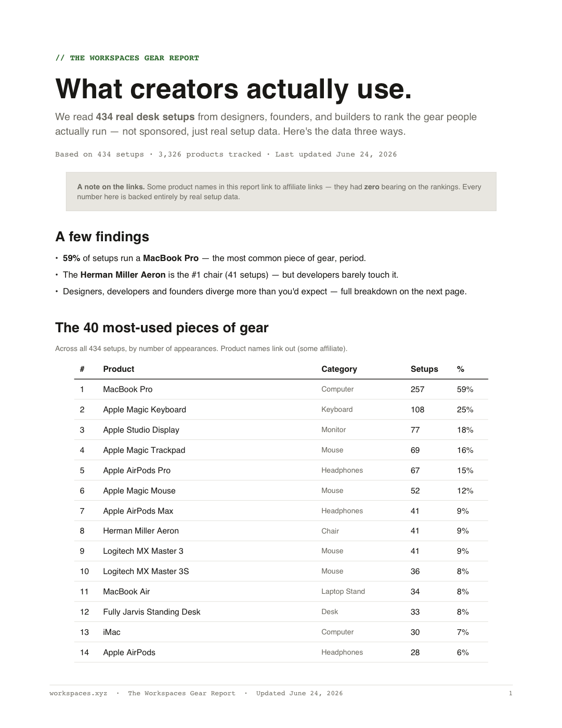Click workspaces.xyz in the page footer
The height and width of the screenshot is (728, 562).
[x=79, y=693]
